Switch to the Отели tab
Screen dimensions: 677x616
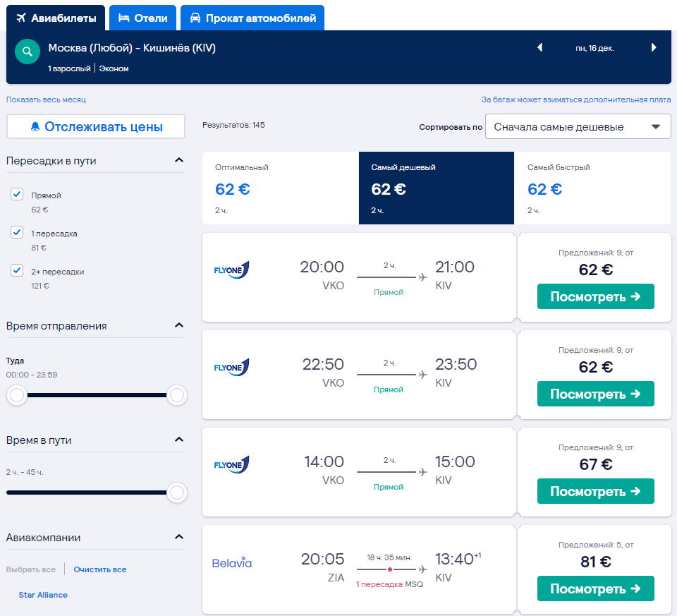pyautogui.click(x=142, y=18)
